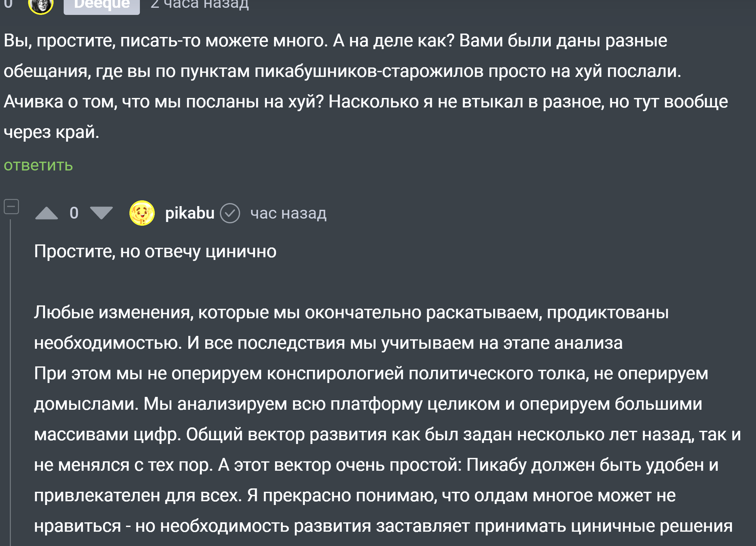Click the verified checkmark beside pikabu
756x546 pixels.
pos(230,213)
